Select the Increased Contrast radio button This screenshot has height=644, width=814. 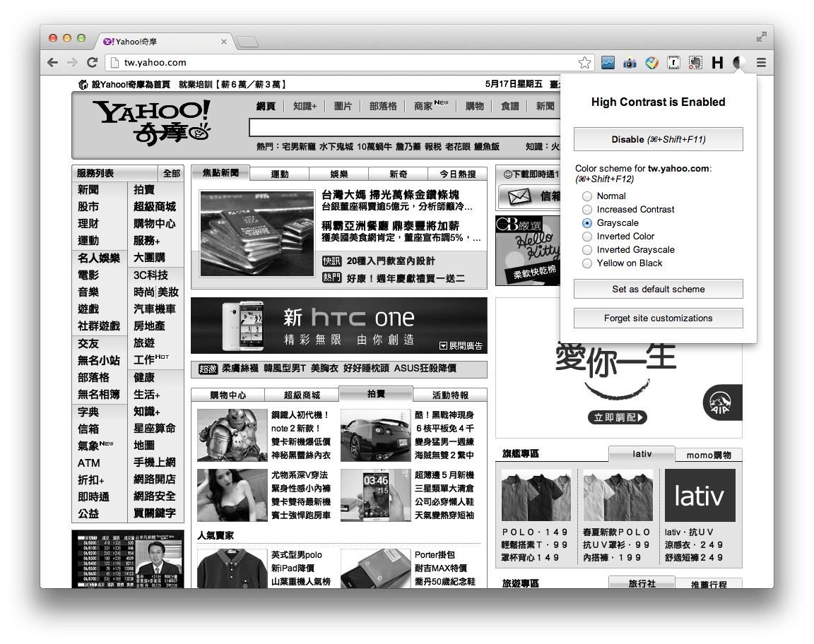(587, 210)
